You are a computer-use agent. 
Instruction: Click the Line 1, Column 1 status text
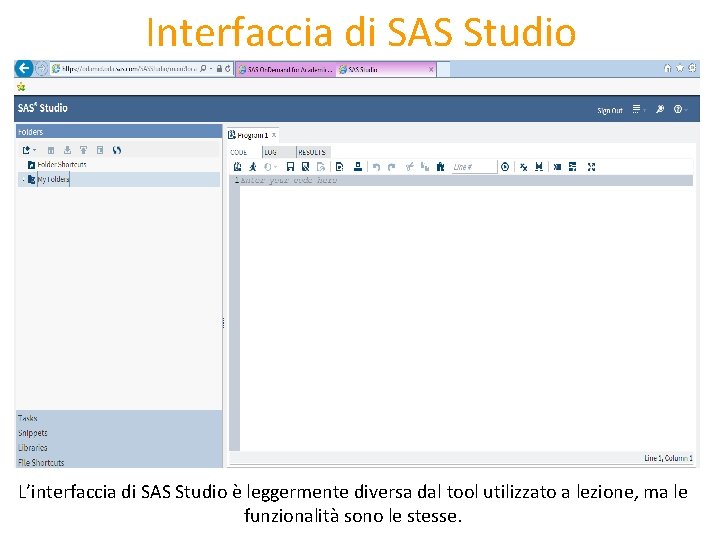click(x=669, y=458)
